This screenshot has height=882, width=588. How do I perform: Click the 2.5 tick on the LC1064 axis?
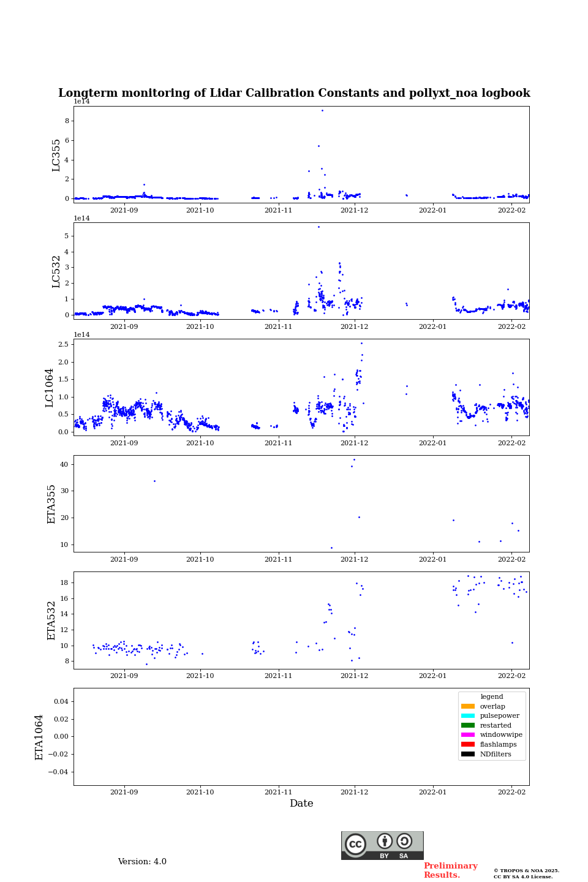(x=63, y=344)
